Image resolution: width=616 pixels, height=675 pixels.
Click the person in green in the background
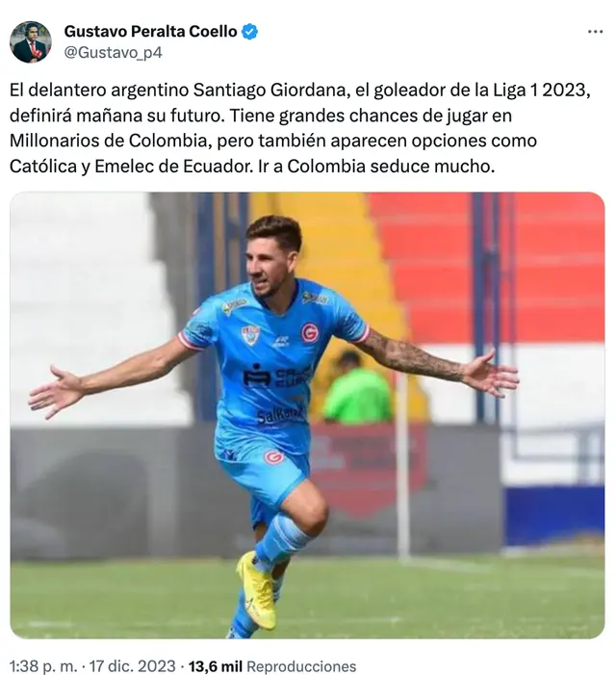click(358, 386)
